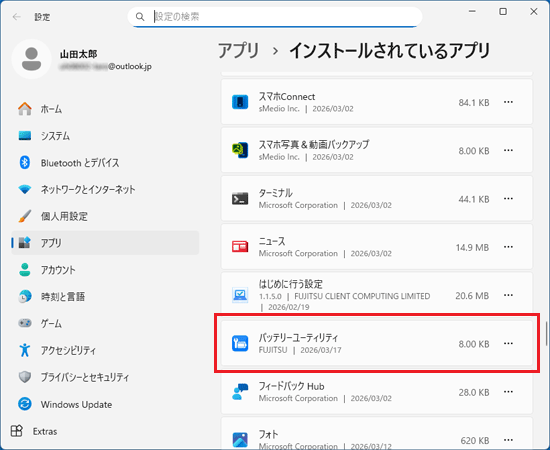Click the バッテリーユーティリティ app icon

click(x=240, y=343)
